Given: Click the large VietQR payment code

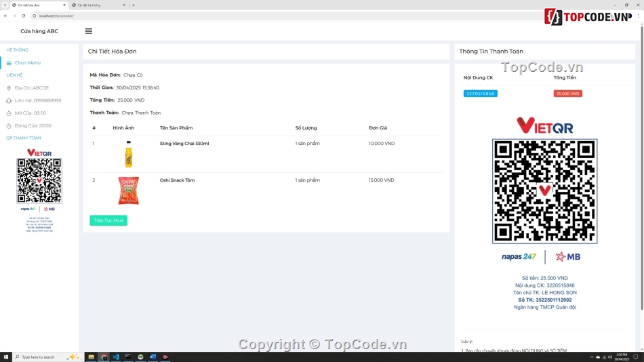Looking at the screenshot, I should pyautogui.click(x=544, y=191).
